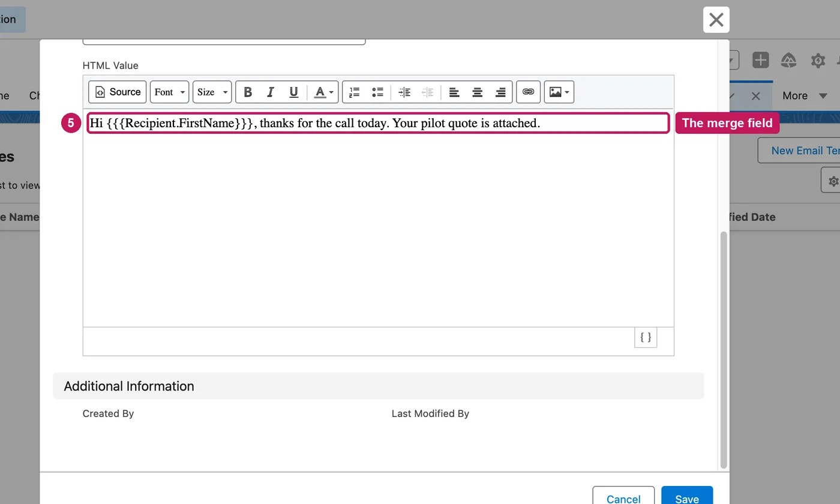The height and width of the screenshot is (504, 840).
Task: Apply underline formatting
Action: coord(293,92)
